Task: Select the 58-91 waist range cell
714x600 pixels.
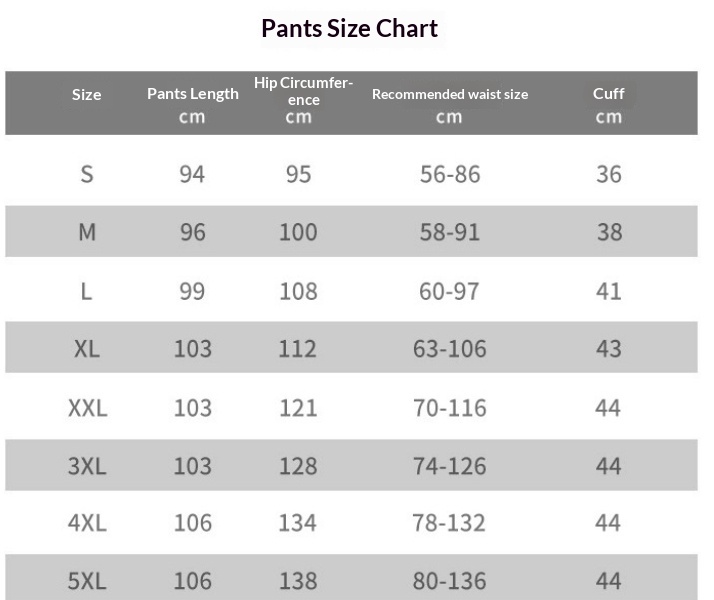Action: (450, 232)
